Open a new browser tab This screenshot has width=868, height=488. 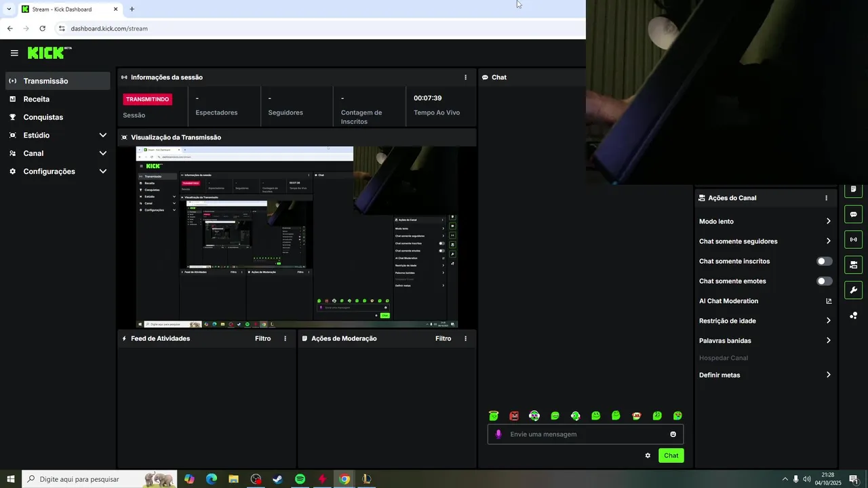click(132, 9)
